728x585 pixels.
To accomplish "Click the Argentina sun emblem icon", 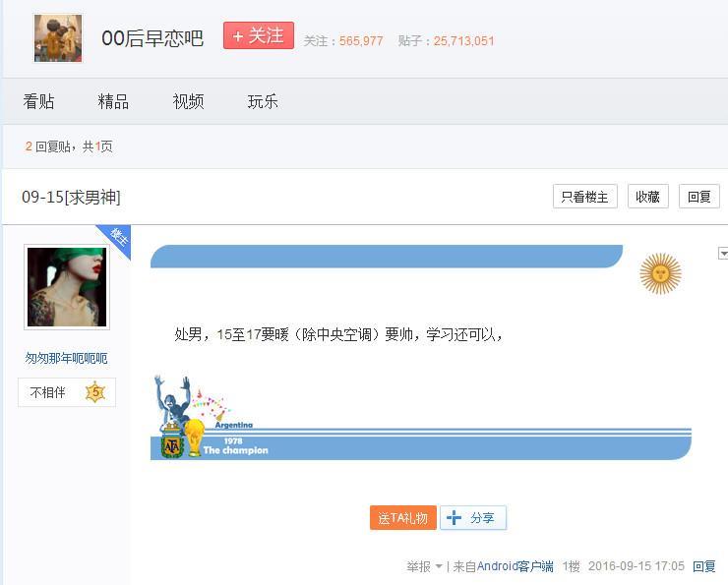I will tap(660, 272).
